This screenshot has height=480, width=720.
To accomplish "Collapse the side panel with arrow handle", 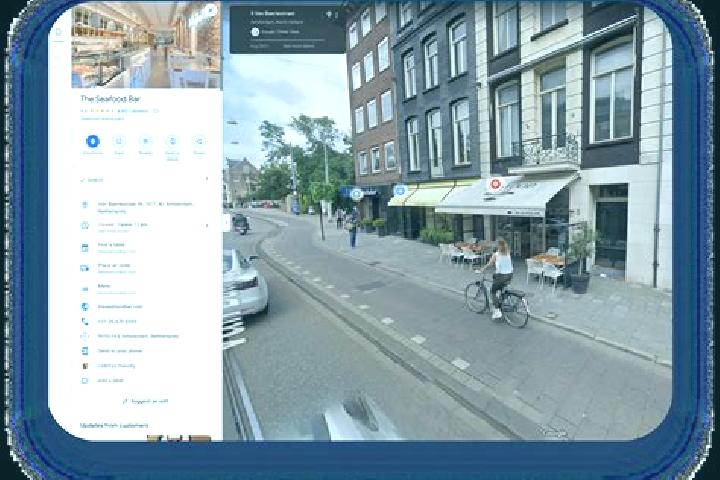I will pos(226,223).
